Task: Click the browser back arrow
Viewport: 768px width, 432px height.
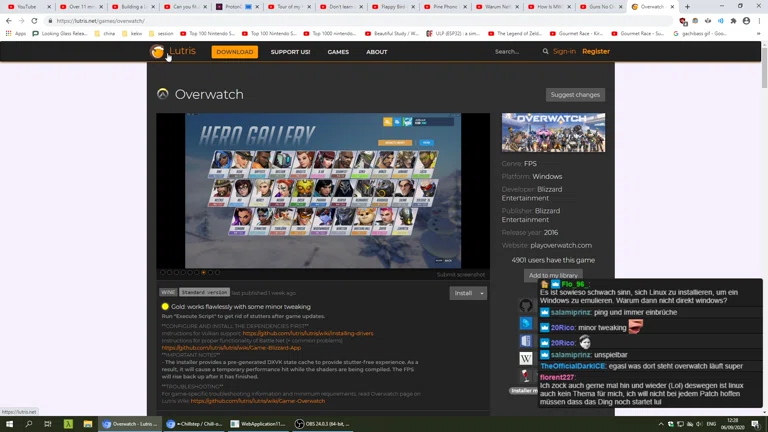Action: (9, 21)
